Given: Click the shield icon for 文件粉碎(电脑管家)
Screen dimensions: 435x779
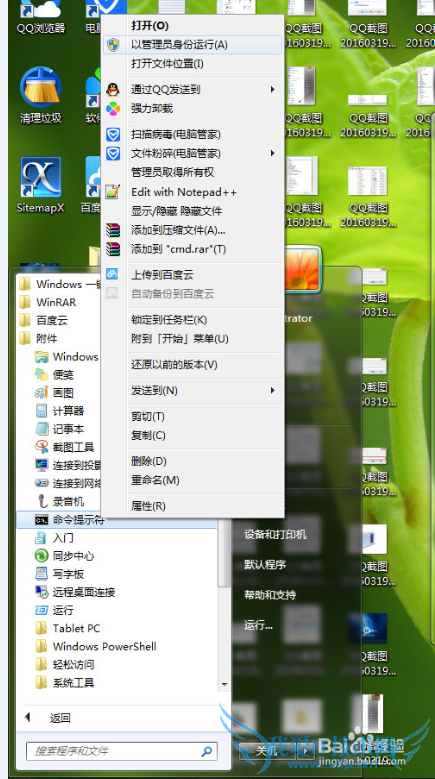Looking at the screenshot, I should coord(113,154).
